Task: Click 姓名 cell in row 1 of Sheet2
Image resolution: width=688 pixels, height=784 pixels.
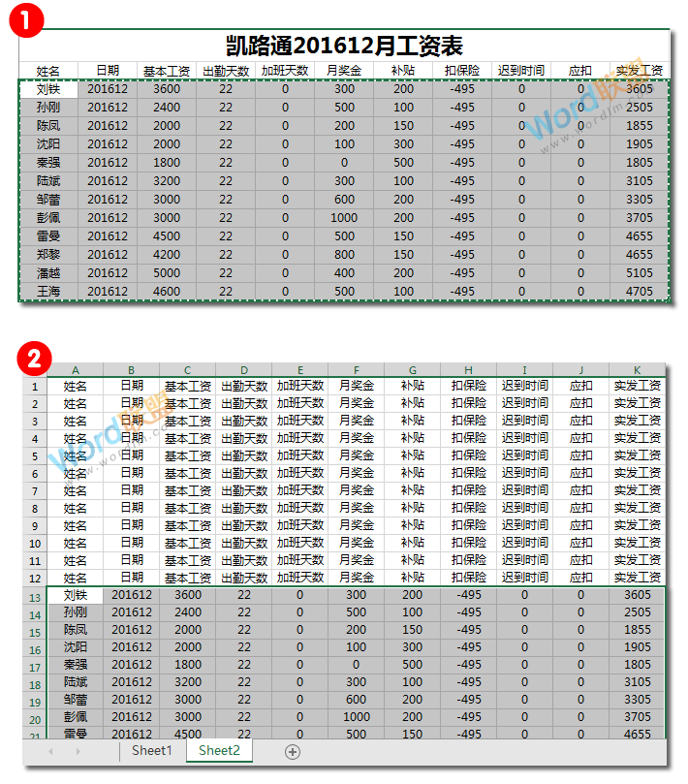Action: click(x=76, y=386)
